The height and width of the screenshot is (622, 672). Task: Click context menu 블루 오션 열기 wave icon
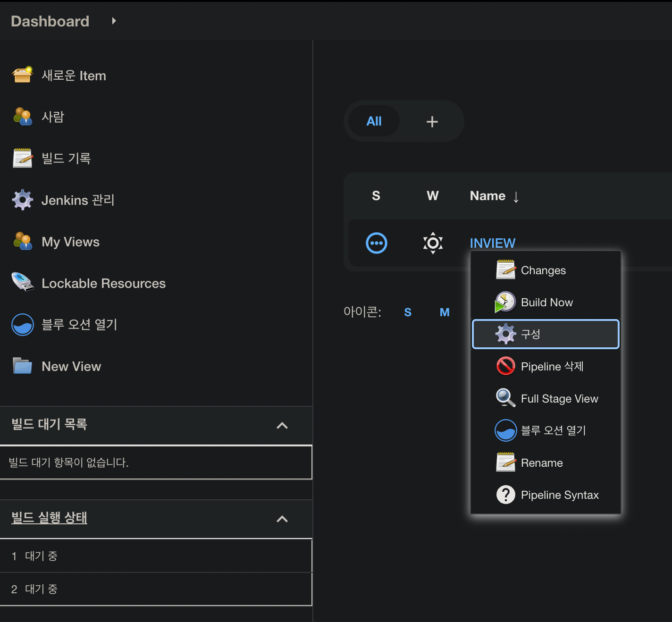505,430
